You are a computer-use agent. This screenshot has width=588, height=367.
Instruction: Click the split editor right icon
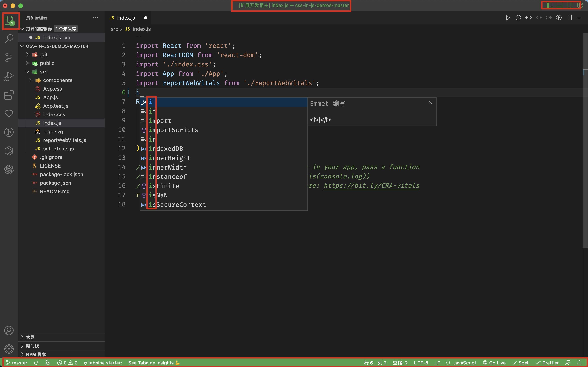coord(569,18)
